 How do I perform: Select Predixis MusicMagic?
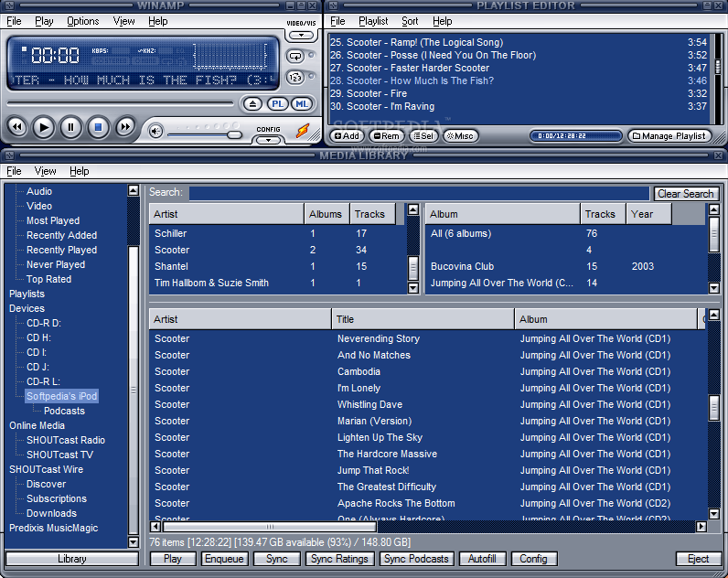tap(53, 528)
